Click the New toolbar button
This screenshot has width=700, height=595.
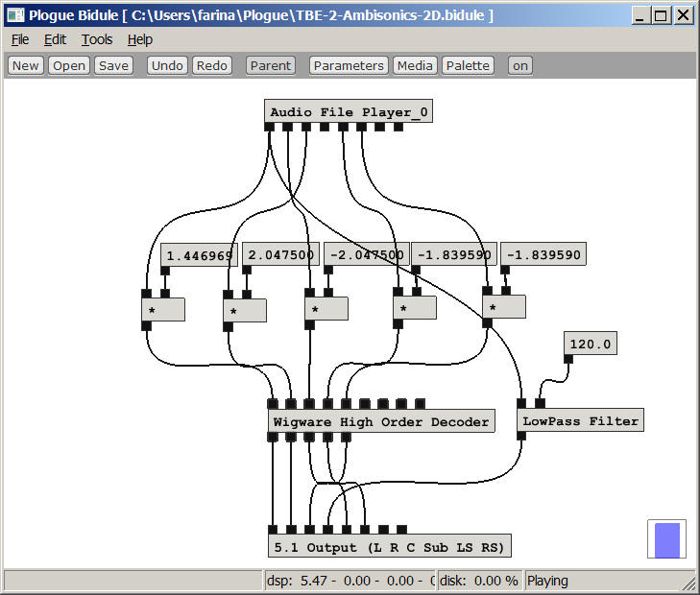26,65
